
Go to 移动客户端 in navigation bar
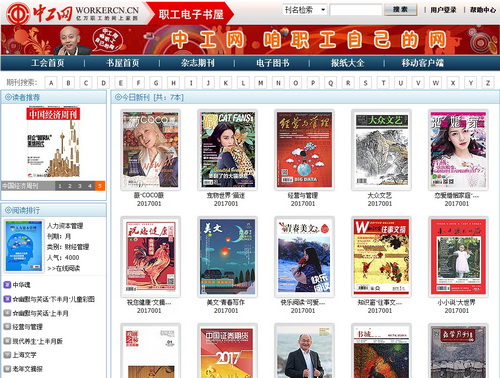pyautogui.click(x=423, y=63)
